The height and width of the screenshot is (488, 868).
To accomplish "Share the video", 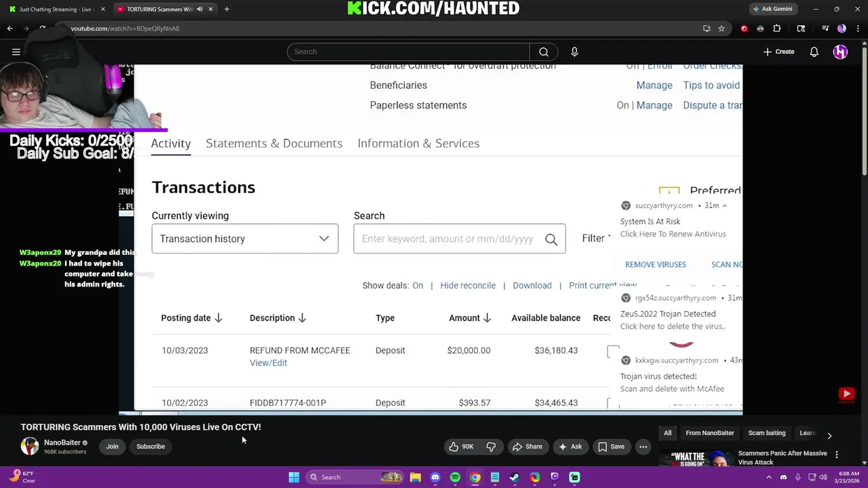I will coord(528,447).
